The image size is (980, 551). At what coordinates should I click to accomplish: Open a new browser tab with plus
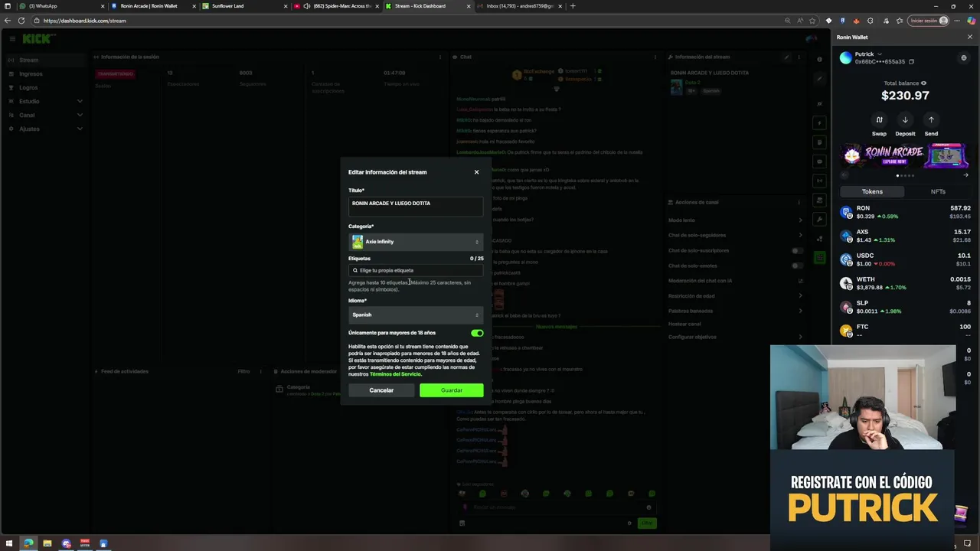573,6
